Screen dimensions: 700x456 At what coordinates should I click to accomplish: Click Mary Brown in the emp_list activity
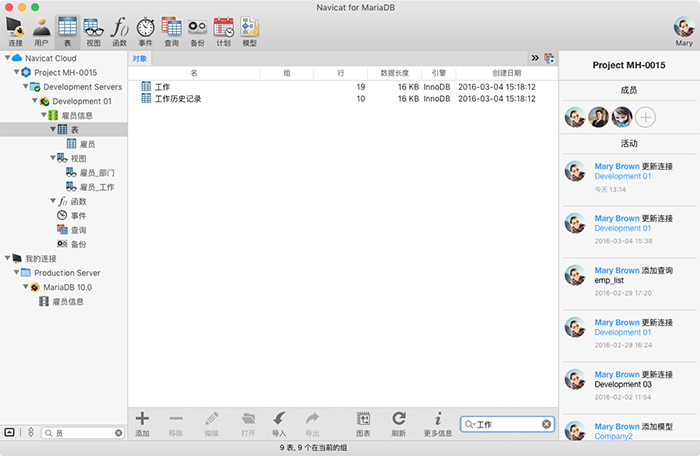click(617, 270)
